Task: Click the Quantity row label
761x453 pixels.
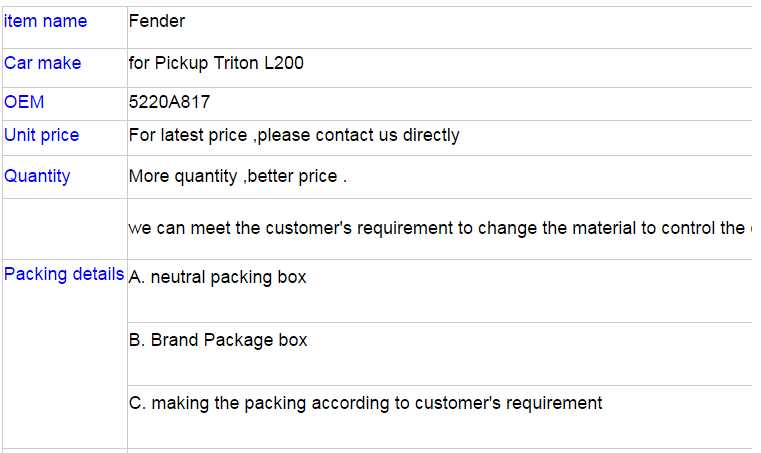Action: pos(37,176)
